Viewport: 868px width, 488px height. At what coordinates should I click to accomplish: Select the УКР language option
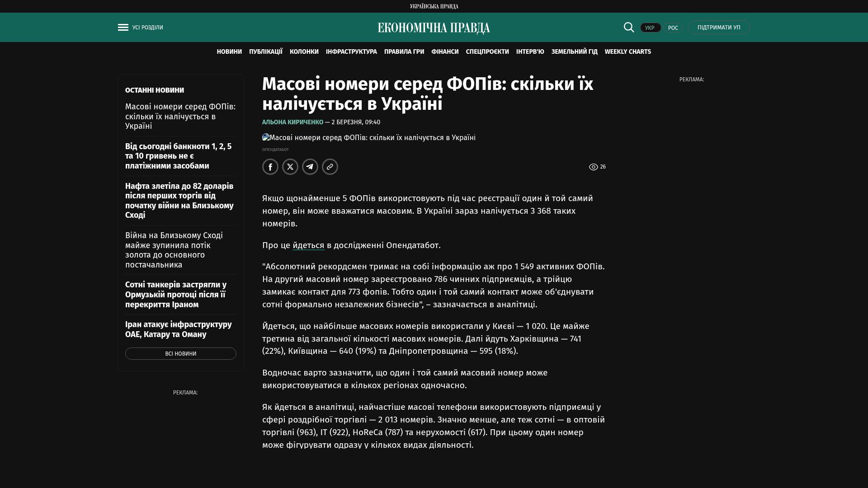pyautogui.click(x=650, y=28)
